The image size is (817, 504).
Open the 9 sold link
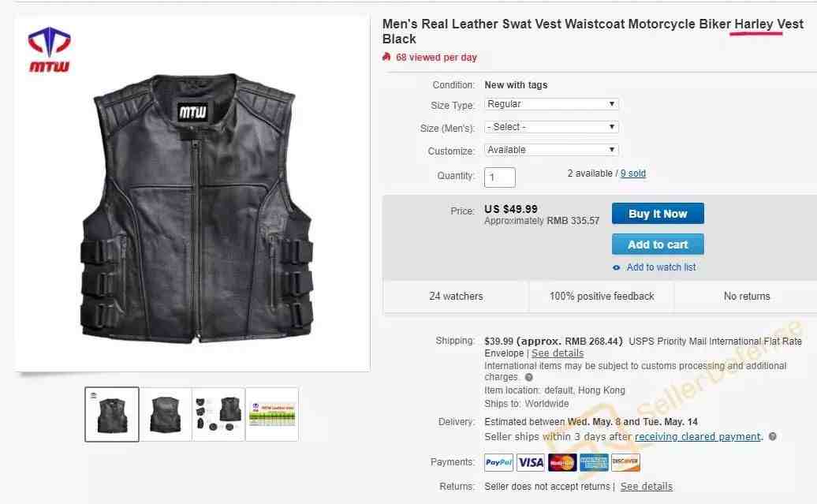(633, 174)
